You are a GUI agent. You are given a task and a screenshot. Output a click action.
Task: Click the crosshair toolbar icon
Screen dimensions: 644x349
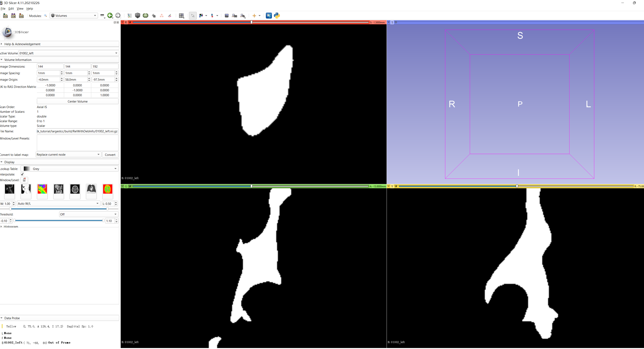(254, 16)
